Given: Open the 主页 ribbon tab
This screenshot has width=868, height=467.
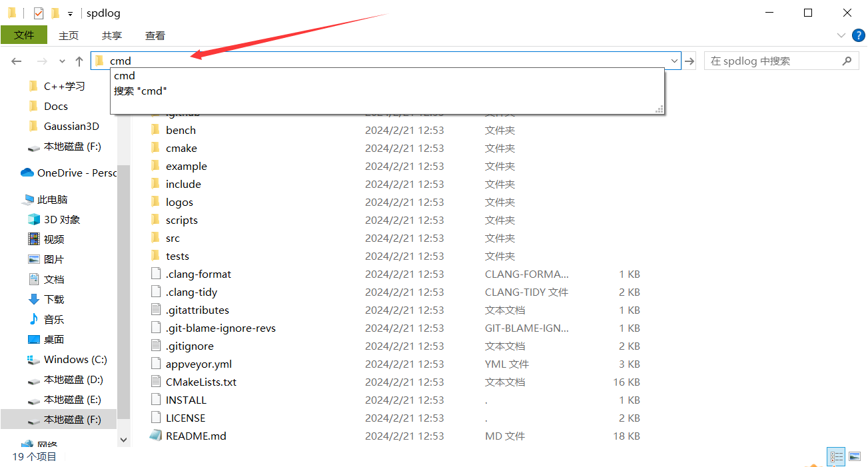Looking at the screenshot, I should pos(68,36).
